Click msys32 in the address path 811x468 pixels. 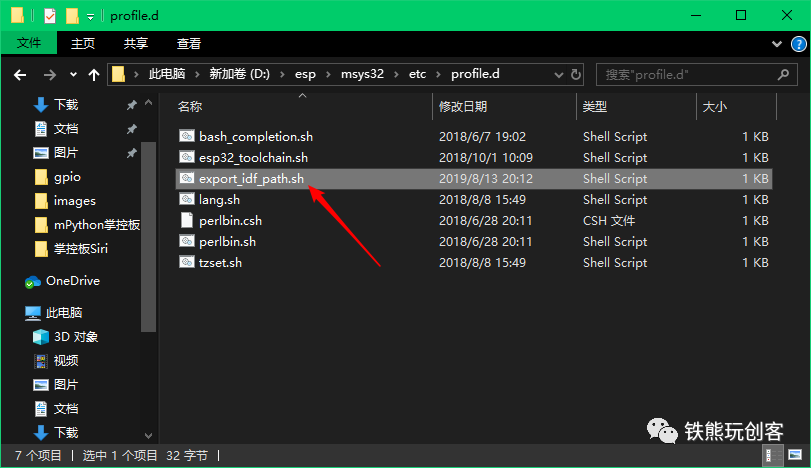click(362, 74)
